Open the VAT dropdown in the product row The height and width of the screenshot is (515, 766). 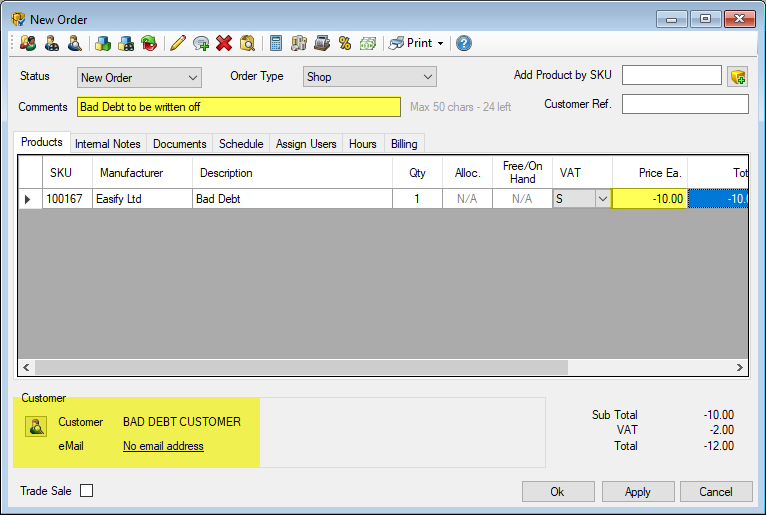click(x=602, y=199)
